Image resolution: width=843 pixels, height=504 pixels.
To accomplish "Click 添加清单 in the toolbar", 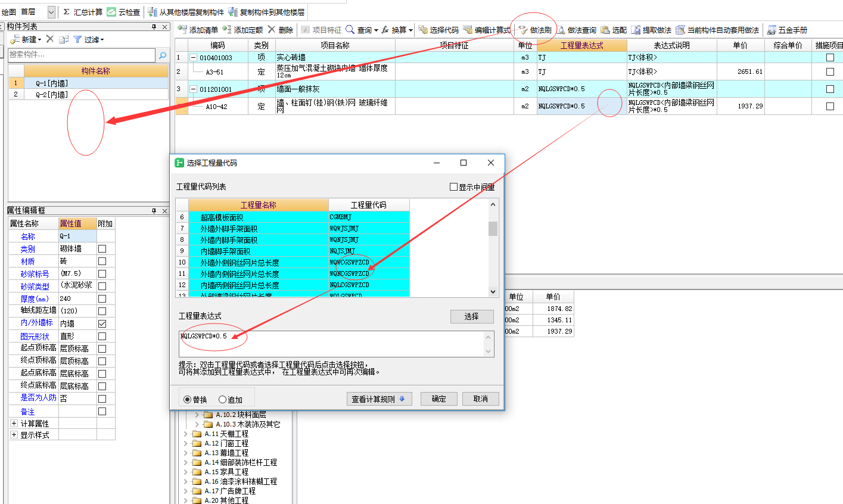I will click(198, 30).
